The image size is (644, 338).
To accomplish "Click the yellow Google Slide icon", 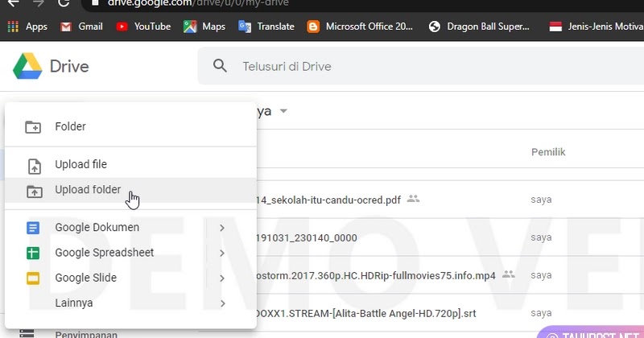I will 33,278.
